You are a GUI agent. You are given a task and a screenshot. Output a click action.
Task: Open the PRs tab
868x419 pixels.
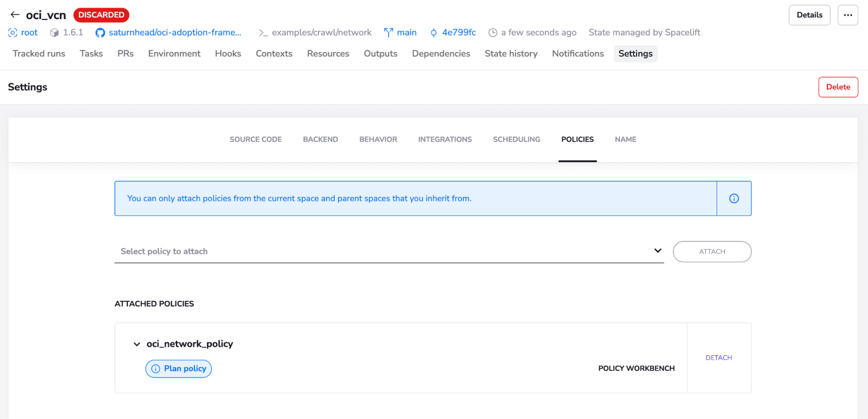pyautogui.click(x=125, y=53)
